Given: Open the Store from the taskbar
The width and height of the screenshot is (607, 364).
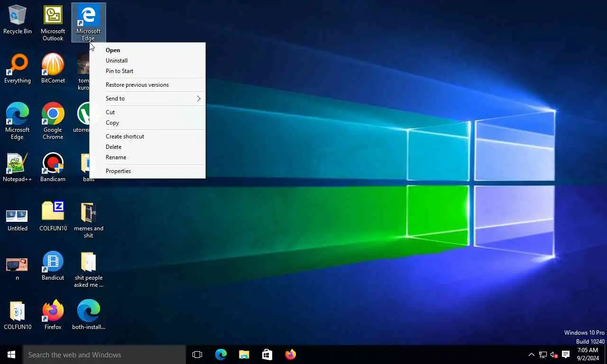Looking at the screenshot, I should pyautogui.click(x=267, y=355).
